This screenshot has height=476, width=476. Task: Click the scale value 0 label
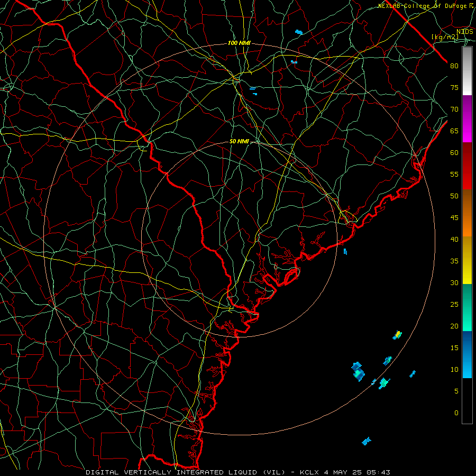(x=456, y=413)
